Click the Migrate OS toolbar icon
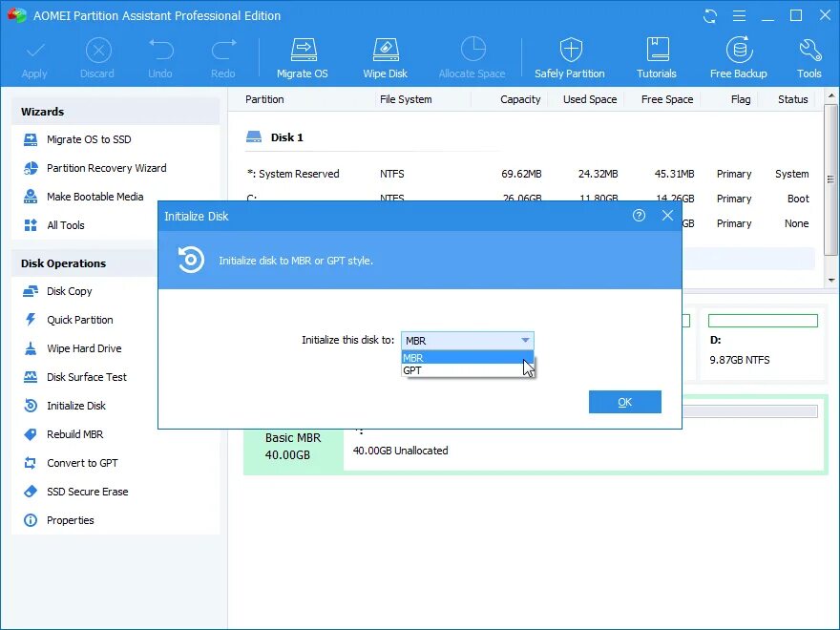This screenshot has height=630, width=840. point(303,58)
